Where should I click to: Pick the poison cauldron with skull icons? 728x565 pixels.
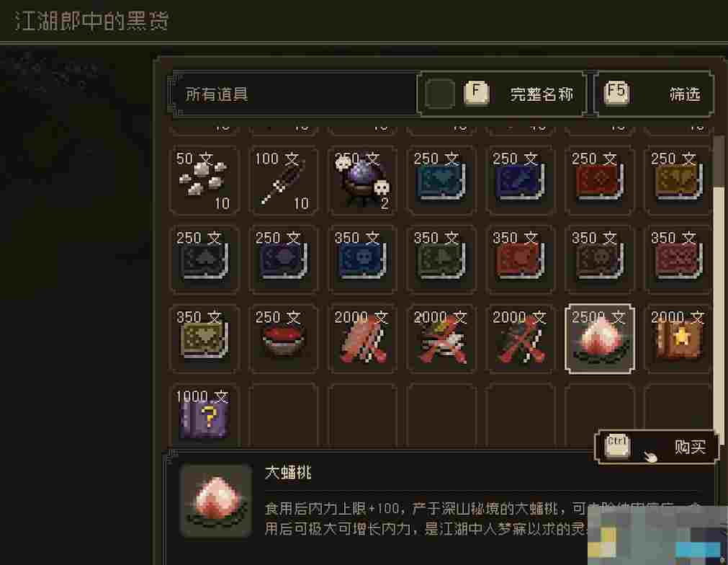(363, 180)
